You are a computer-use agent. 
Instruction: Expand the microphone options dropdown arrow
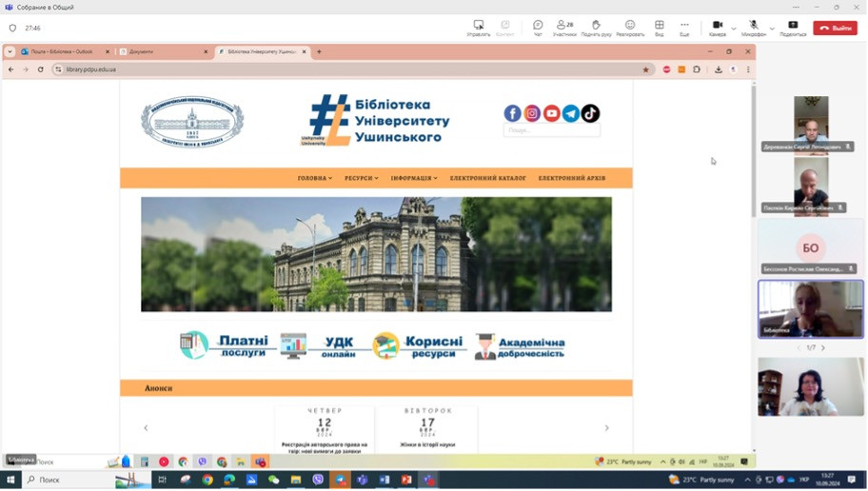pos(772,29)
